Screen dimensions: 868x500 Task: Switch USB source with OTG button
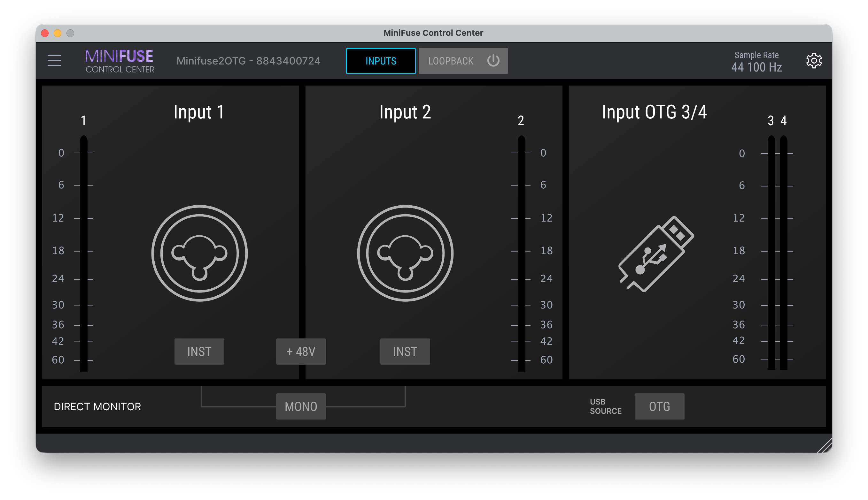click(659, 406)
